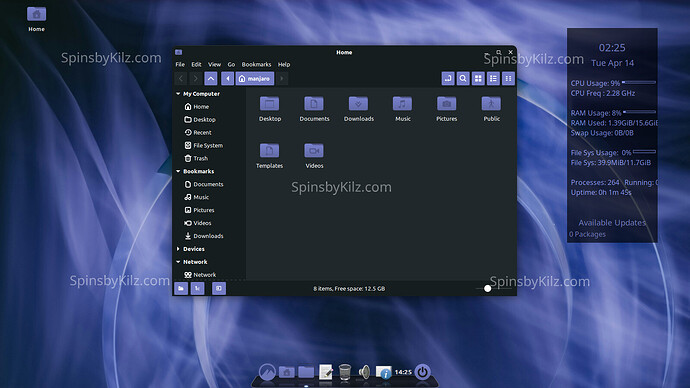Select the Videos folder icon

click(314, 150)
